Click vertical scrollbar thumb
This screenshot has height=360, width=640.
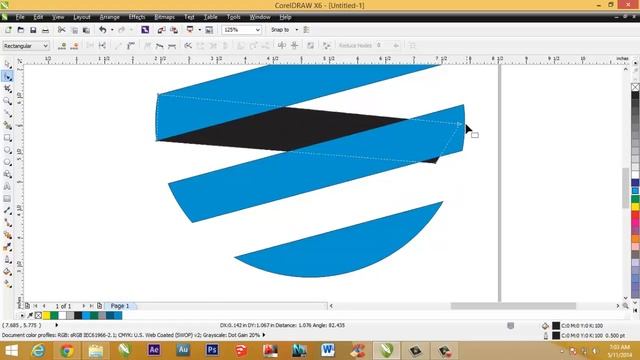[x=626, y=188]
